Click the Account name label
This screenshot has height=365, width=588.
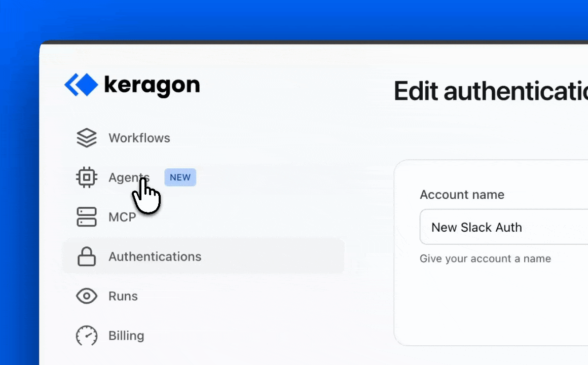tap(462, 195)
